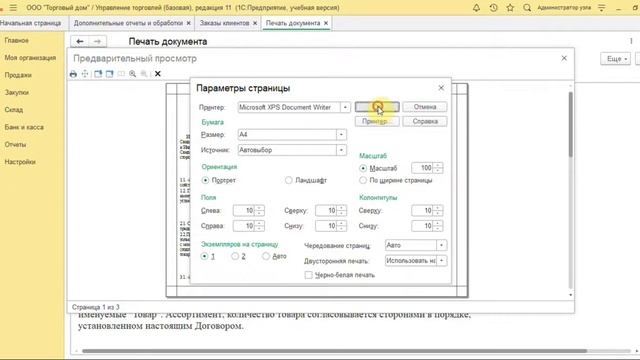The image size is (640, 360).
Task: Open the hamburger main menu icon
Action: pyautogui.click(x=13, y=8)
